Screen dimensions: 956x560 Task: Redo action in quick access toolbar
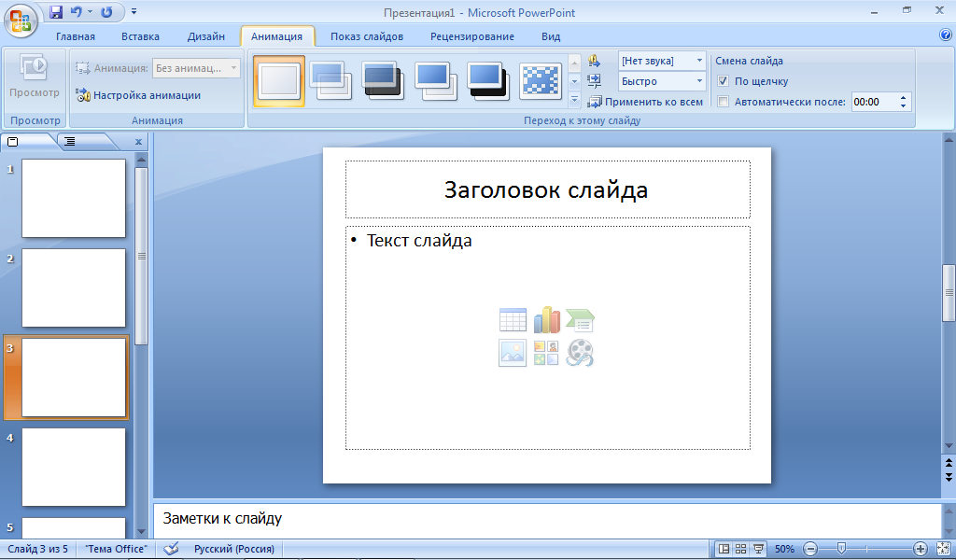point(106,11)
